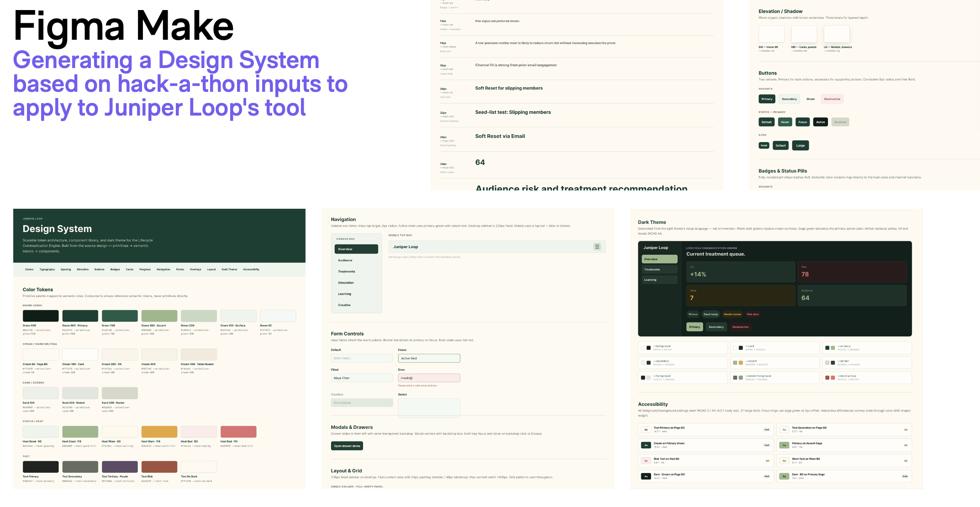Screen dimensions: 980x507
Task: Click Overview in the dark theme sidebar
Action: click(659, 259)
